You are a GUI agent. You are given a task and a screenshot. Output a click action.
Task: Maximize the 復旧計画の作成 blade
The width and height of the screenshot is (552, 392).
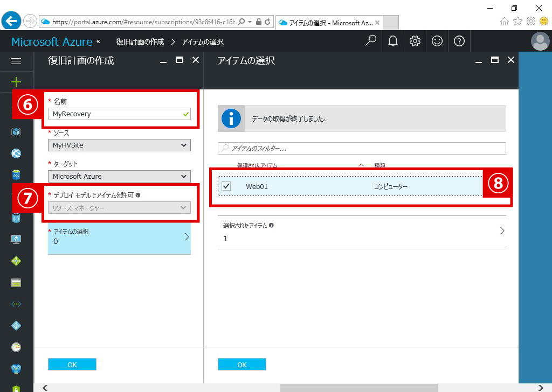coord(180,60)
